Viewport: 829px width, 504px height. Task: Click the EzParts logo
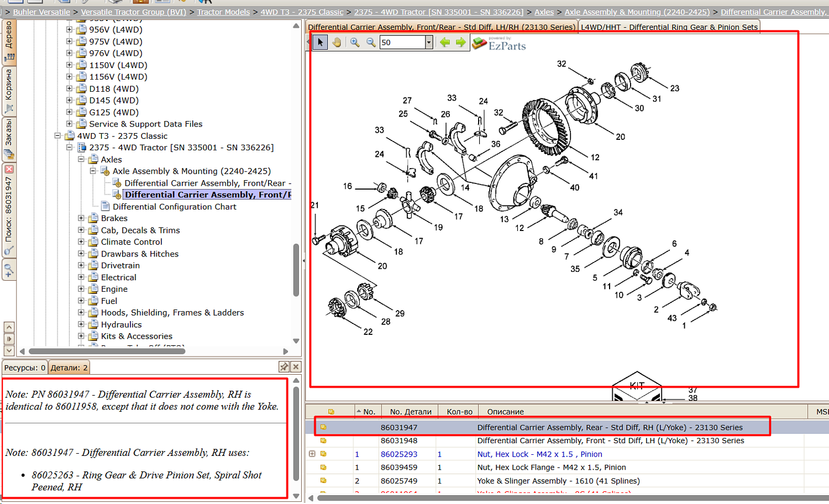(500, 44)
